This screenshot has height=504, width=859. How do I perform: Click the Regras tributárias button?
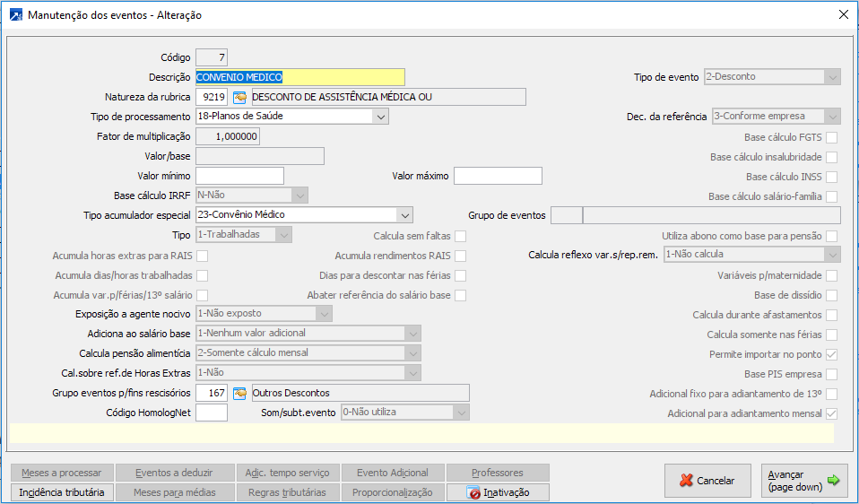288,492
